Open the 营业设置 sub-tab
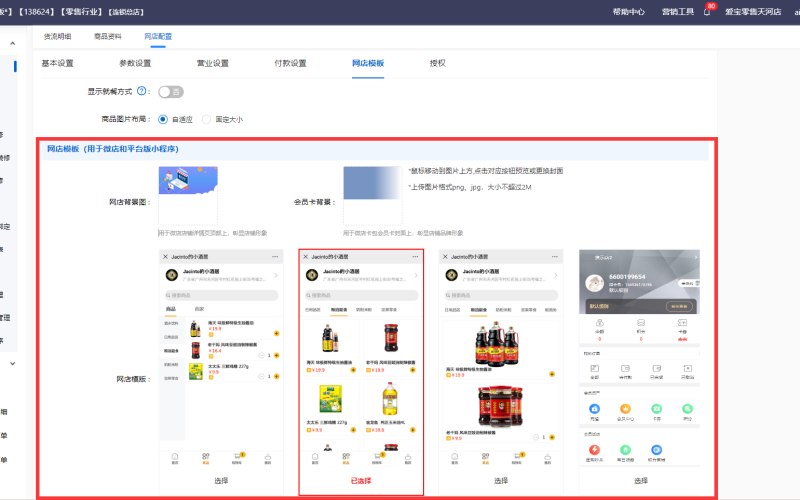 coord(213,63)
